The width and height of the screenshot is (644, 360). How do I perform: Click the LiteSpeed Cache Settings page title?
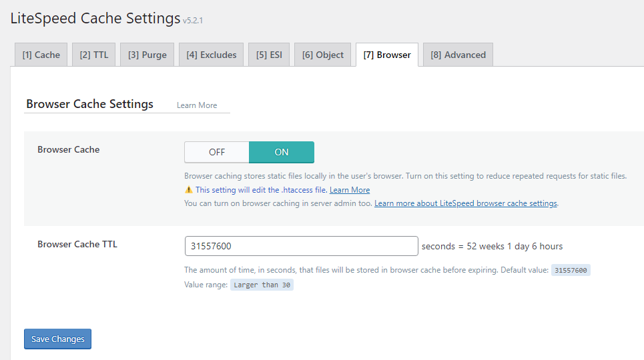click(95, 19)
